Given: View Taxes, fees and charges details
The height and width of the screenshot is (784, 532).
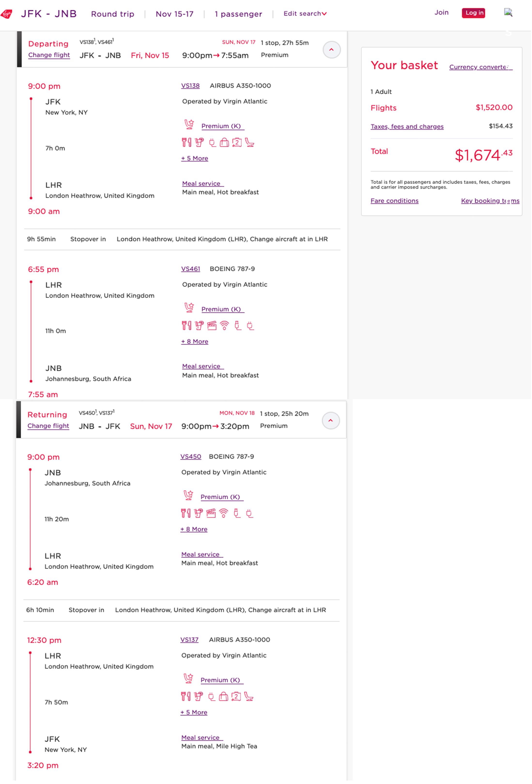Looking at the screenshot, I should tap(407, 126).
